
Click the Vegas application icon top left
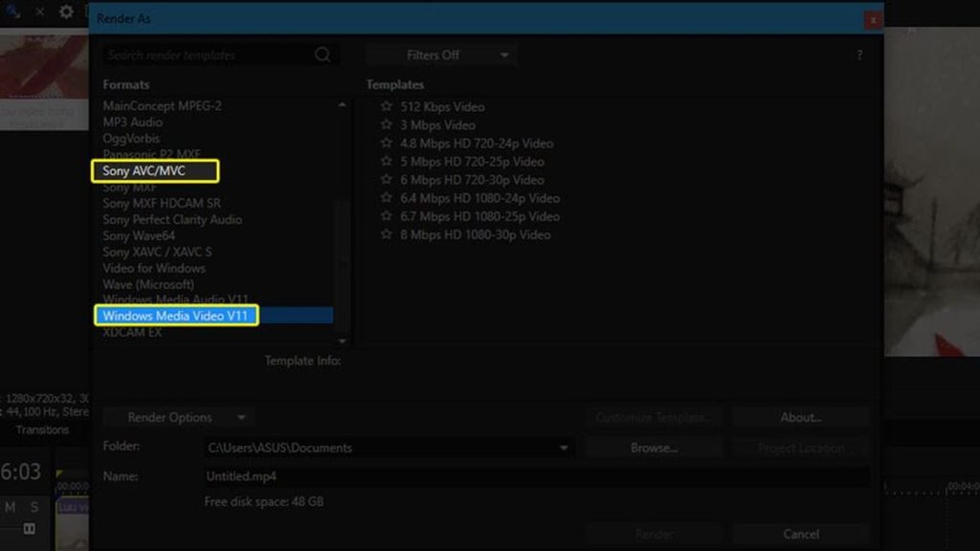pos(11,11)
